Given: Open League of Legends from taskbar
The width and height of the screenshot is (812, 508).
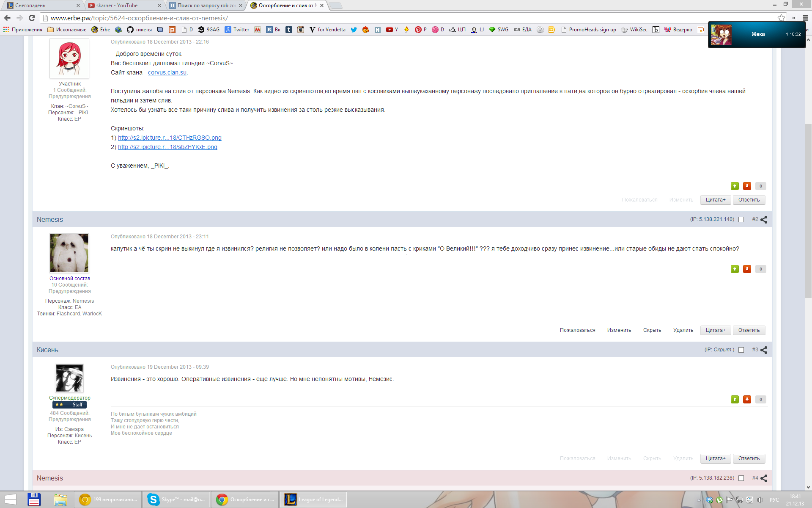Looking at the screenshot, I should point(314,500).
